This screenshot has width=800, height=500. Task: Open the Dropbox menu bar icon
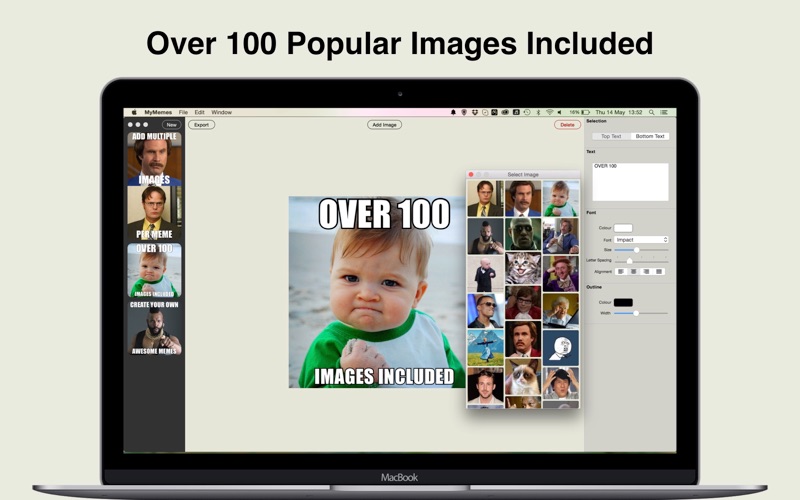click(x=474, y=112)
